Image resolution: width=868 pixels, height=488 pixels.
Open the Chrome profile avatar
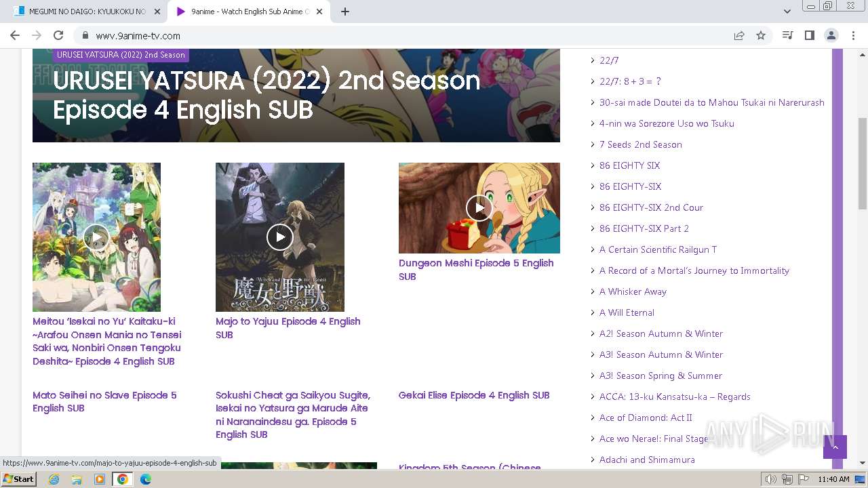[831, 35]
